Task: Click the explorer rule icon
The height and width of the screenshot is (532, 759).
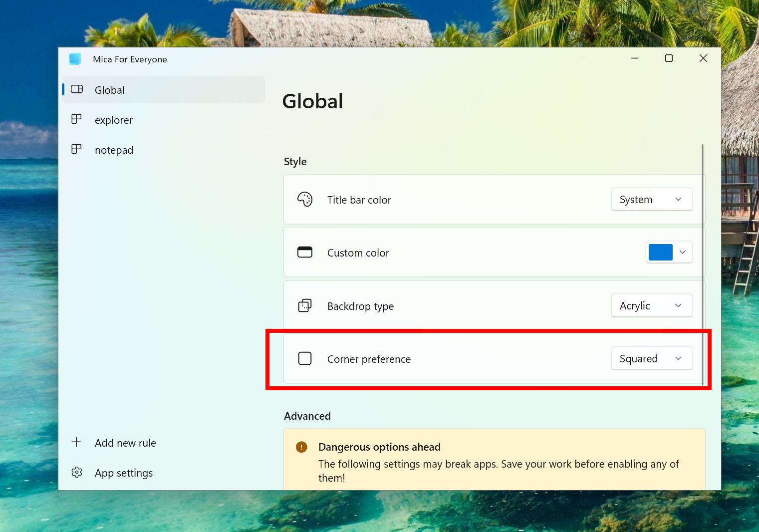Action: coord(76,119)
